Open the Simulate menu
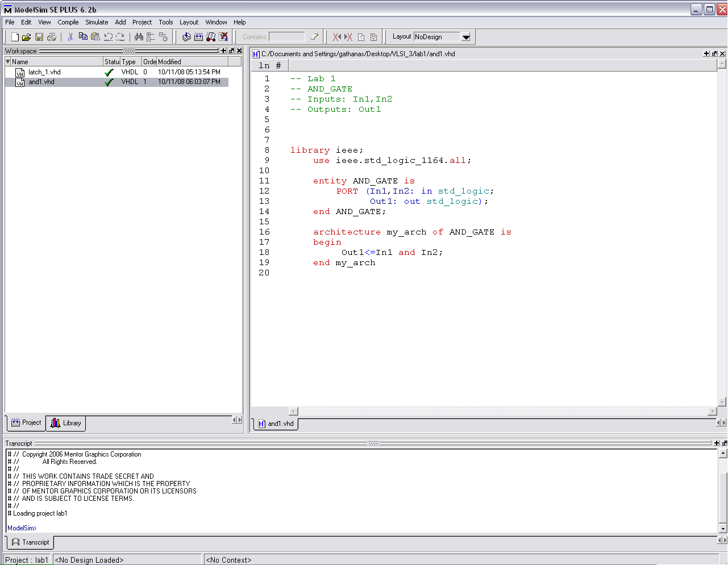The width and height of the screenshot is (728, 565). [97, 22]
